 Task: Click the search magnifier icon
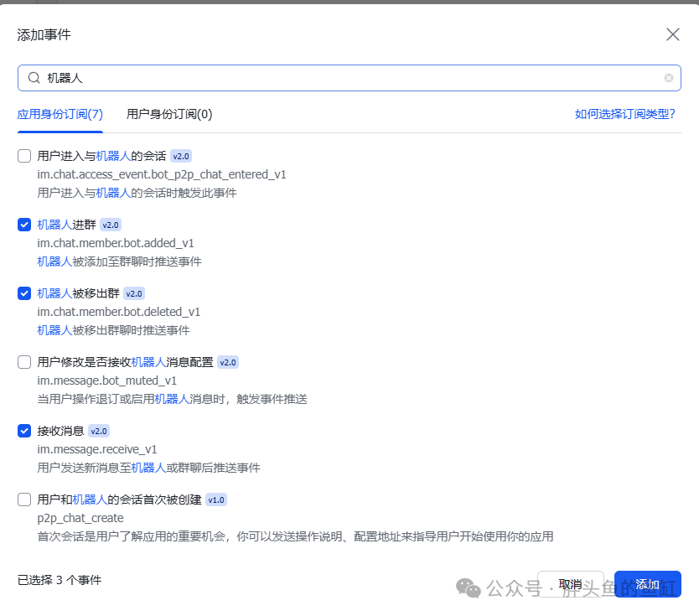(x=34, y=78)
